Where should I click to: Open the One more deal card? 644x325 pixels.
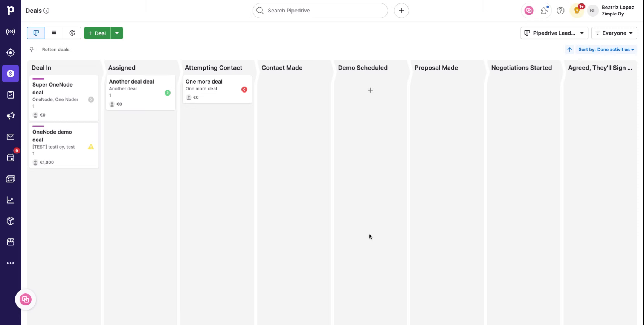(x=217, y=89)
